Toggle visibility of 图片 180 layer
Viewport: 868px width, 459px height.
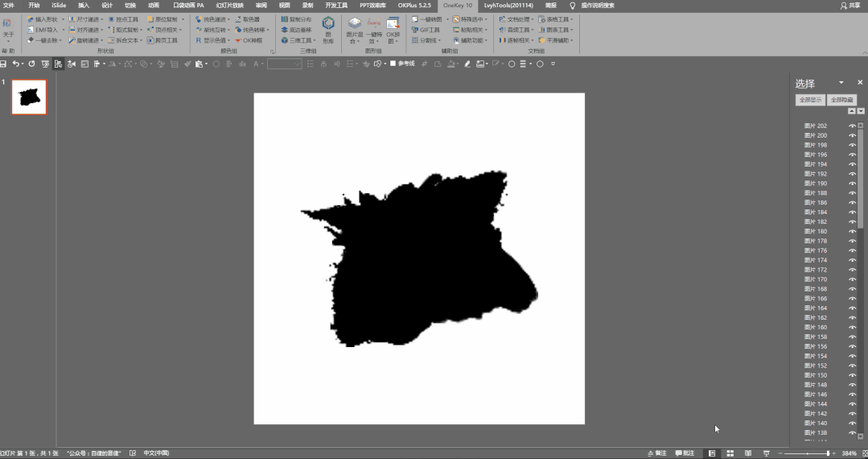click(x=852, y=231)
